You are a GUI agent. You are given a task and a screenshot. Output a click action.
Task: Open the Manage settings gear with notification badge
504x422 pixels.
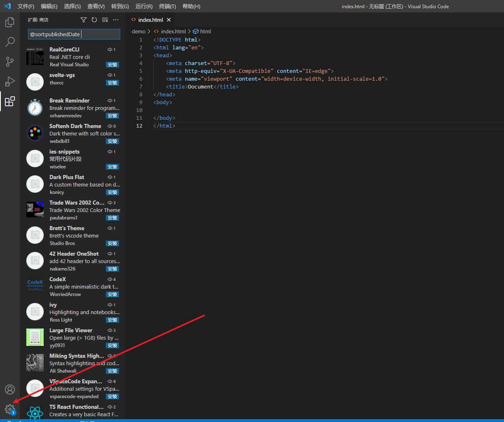10,409
